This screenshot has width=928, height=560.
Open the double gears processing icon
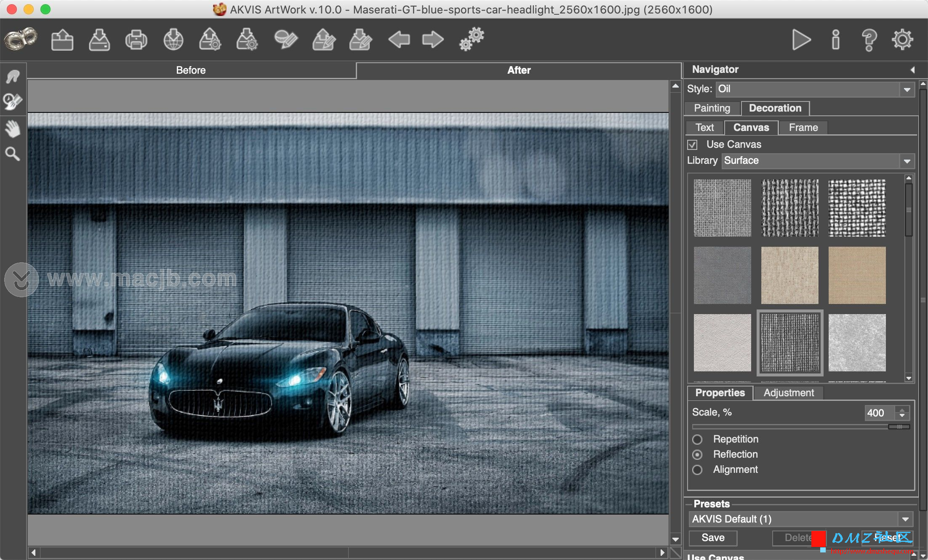(x=472, y=40)
